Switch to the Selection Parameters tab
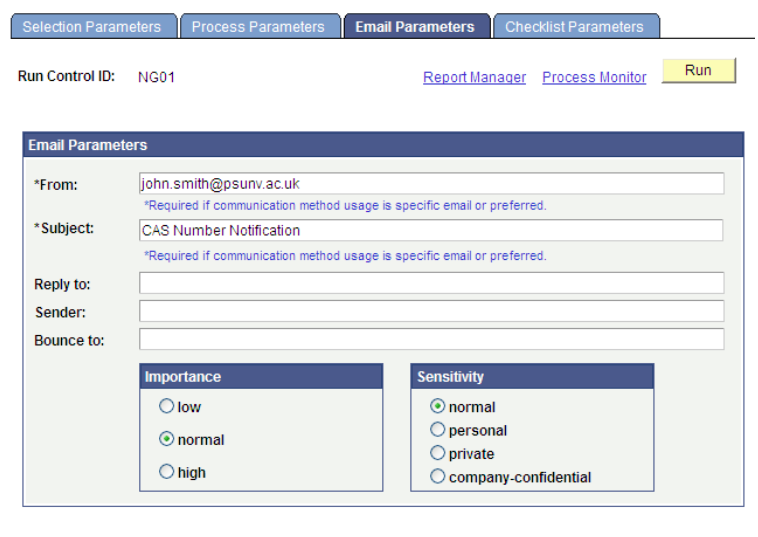The image size is (758, 537). pos(94,27)
